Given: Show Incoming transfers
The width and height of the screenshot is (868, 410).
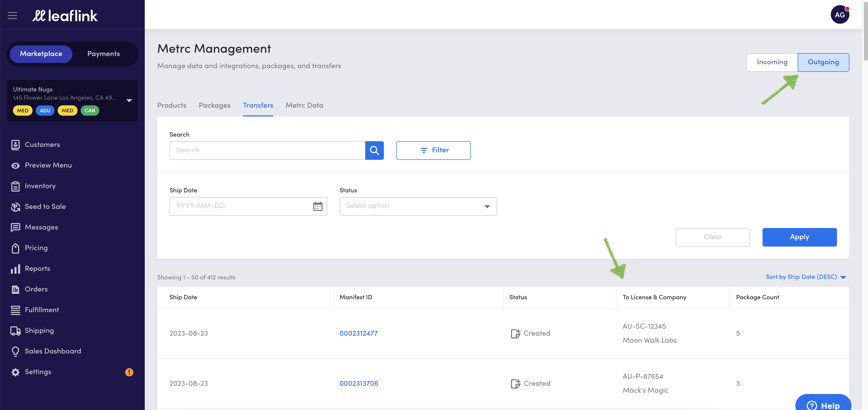Looking at the screenshot, I should [x=772, y=62].
